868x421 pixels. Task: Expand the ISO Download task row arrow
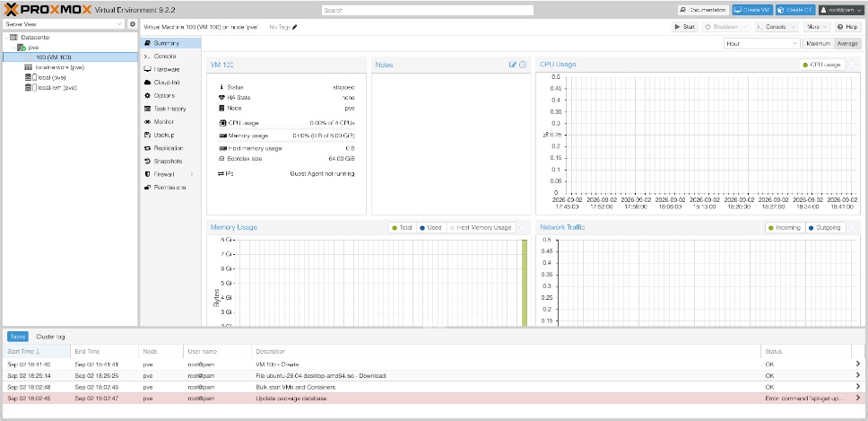(x=858, y=375)
